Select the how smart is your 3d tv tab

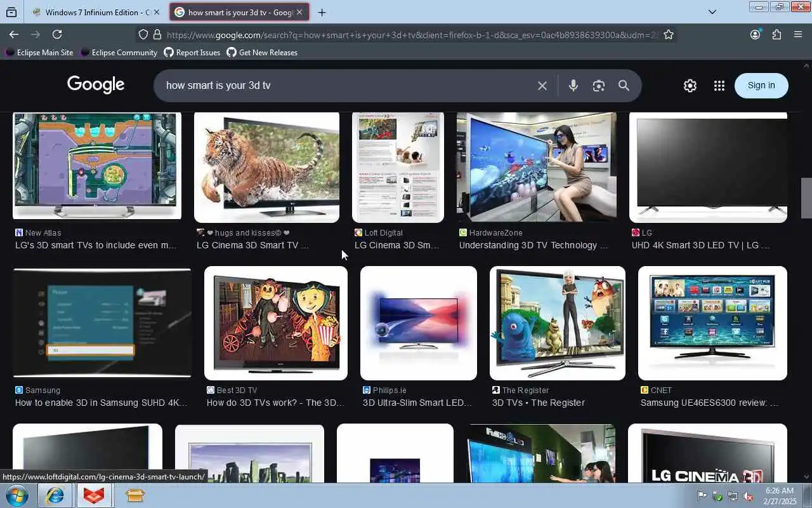240,12
